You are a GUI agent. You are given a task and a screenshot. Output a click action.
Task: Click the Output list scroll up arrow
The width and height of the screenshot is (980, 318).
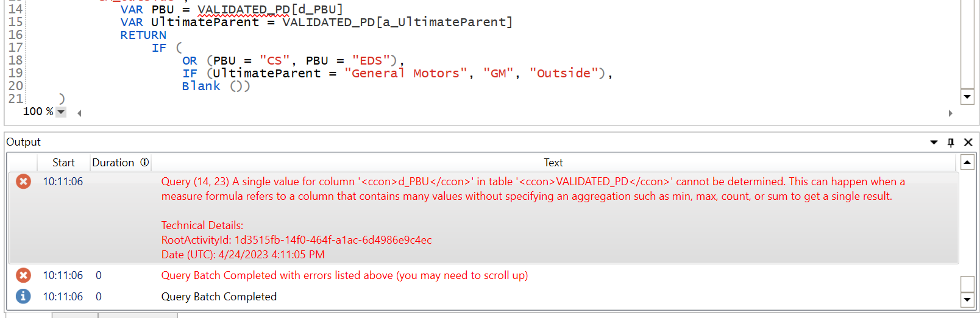[967, 162]
